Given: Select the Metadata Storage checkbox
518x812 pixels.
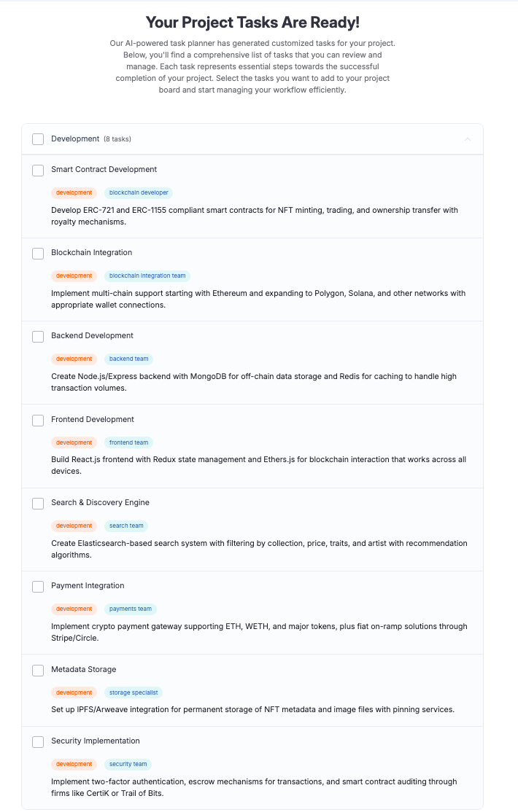Looking at the screenshot, I should (38, 670).
